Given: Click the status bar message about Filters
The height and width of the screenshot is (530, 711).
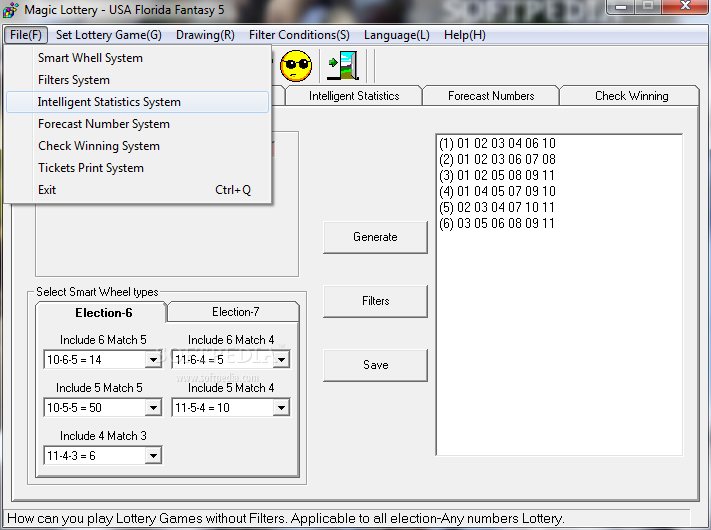Looking at the screenshot, I should 286,518.
